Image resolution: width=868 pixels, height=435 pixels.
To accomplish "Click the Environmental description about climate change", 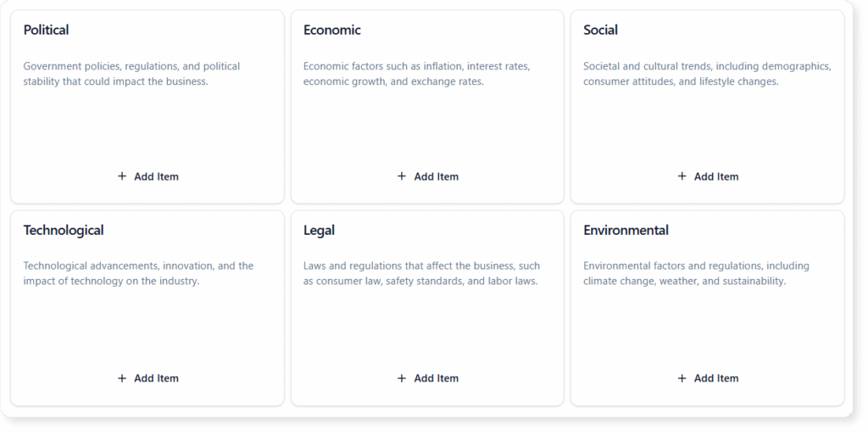I will click(x=696, y=273).
